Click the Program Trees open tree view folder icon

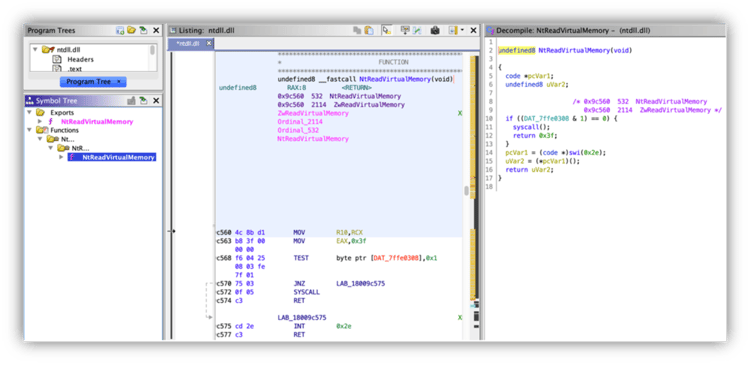(132, 31)
